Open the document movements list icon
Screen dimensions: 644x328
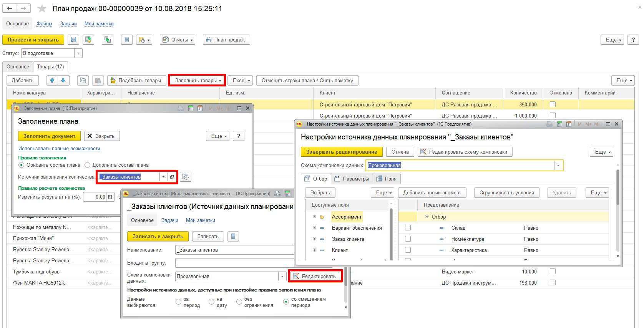127,40
